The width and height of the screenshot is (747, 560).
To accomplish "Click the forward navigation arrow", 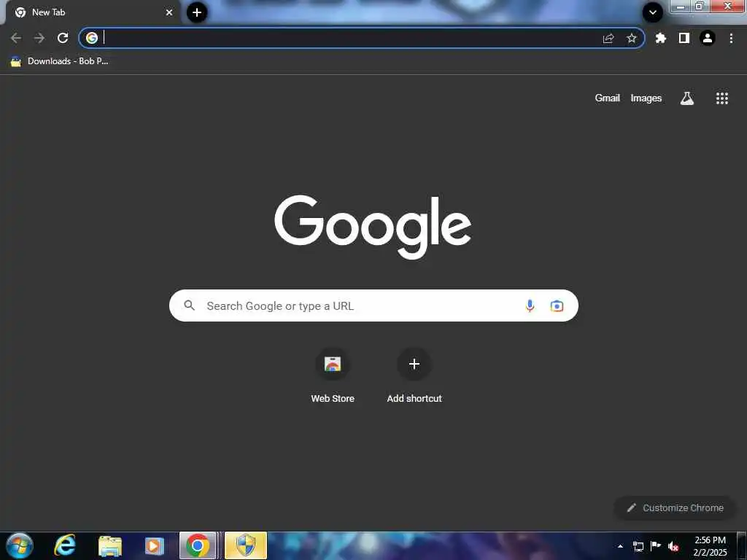I will (x=39, y=38).
